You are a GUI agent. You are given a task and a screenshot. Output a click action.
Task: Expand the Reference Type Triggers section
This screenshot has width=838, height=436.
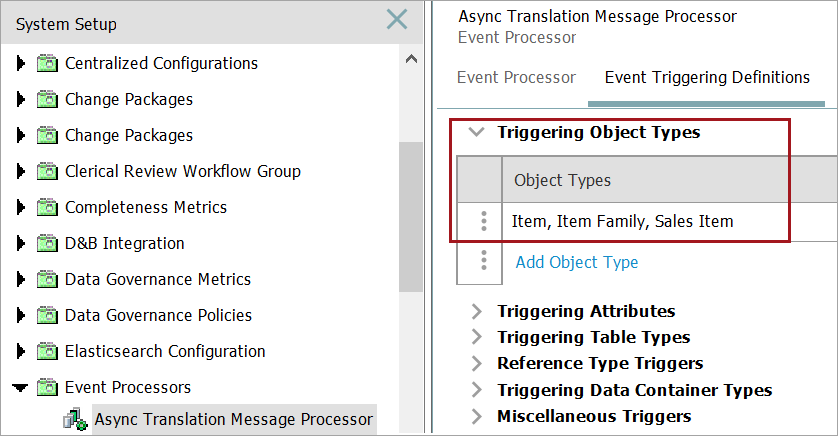[477, 363]
